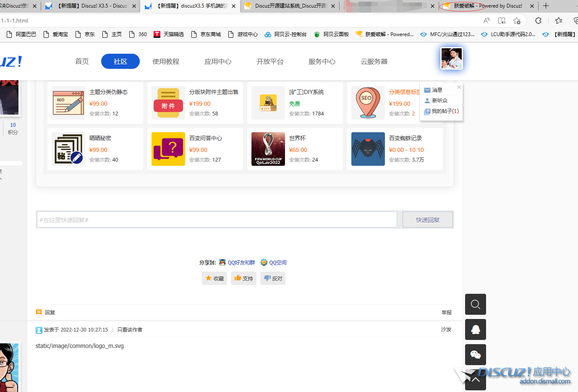Screen dimensions: 578x392
Task: Select 消息 in the user popup menu
Action: tap(437, 90)
